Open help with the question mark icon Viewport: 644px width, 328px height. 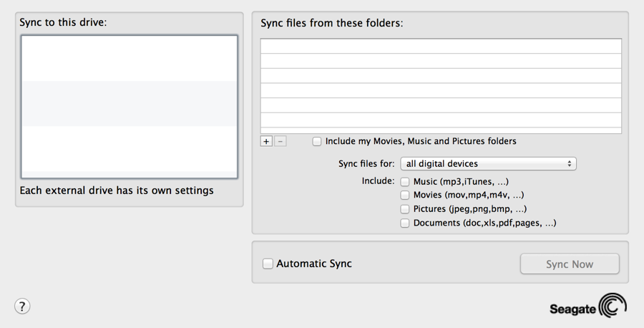[x=22, y=307]
